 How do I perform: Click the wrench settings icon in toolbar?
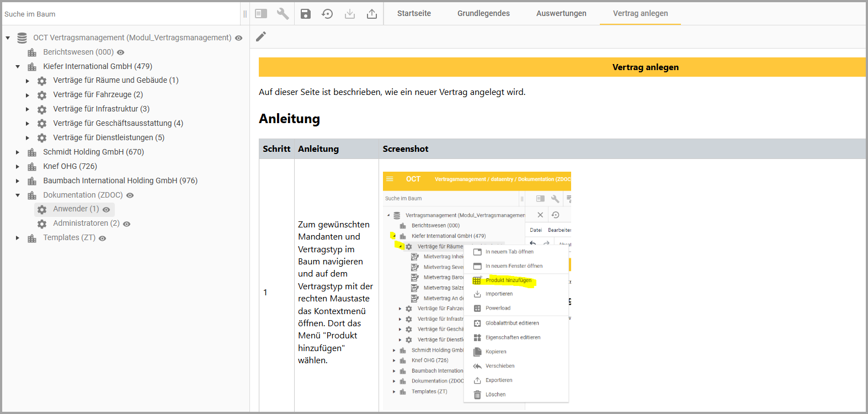click(x=283, y=14)
